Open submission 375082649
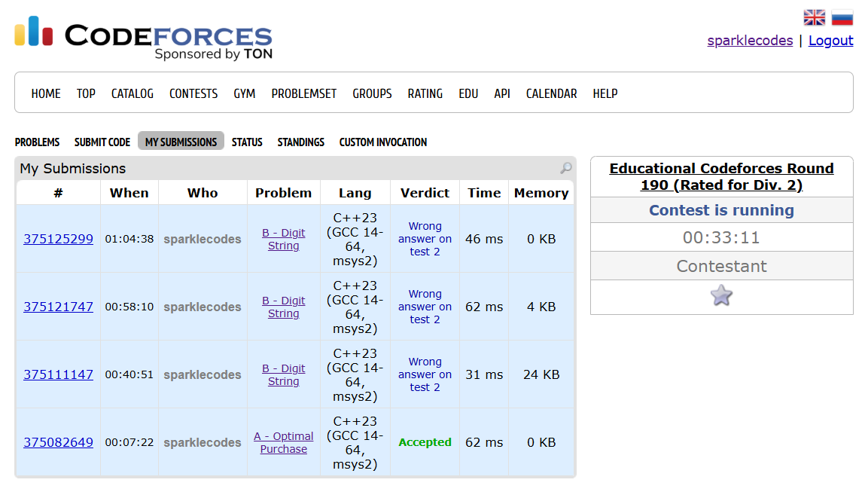The height and width of the screenshot is (501, 868). coord(58,442)
